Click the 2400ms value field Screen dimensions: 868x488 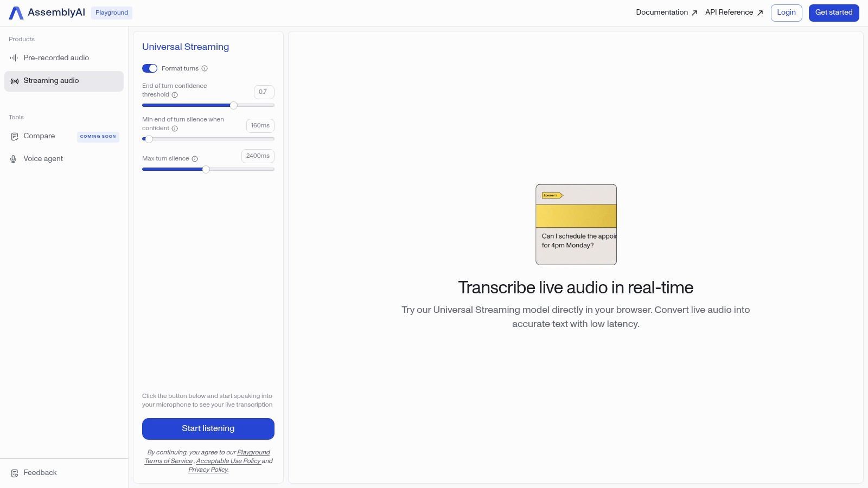[258, 156]
